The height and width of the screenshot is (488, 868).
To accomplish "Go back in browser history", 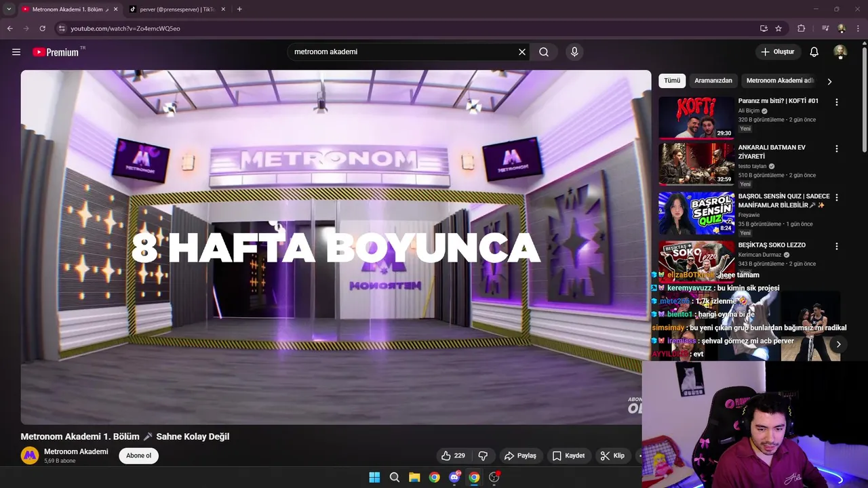I will [x=9, y=28].
